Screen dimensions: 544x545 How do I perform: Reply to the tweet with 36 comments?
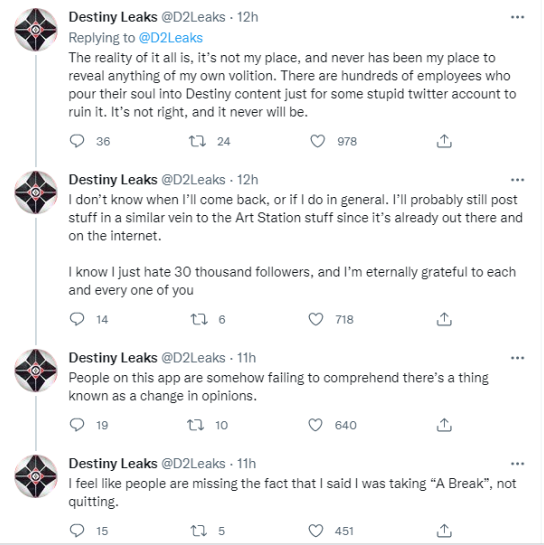coord(77,141)
